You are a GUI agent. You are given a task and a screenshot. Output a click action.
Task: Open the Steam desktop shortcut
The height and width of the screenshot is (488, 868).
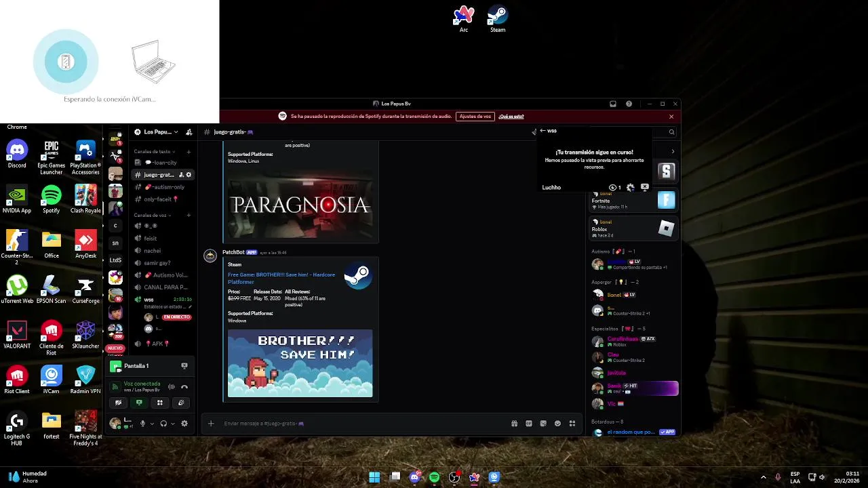pyautogui.click(x=498, y=19)
